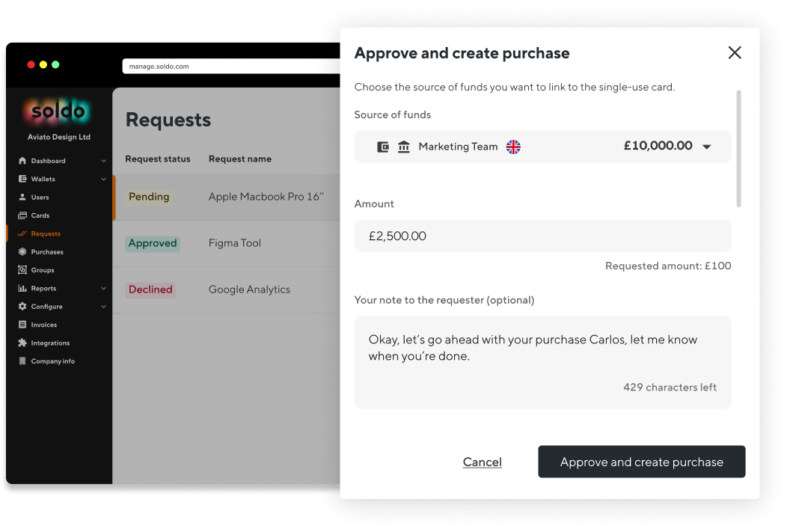
Task: Select the Users person icon
Action: 22,197
